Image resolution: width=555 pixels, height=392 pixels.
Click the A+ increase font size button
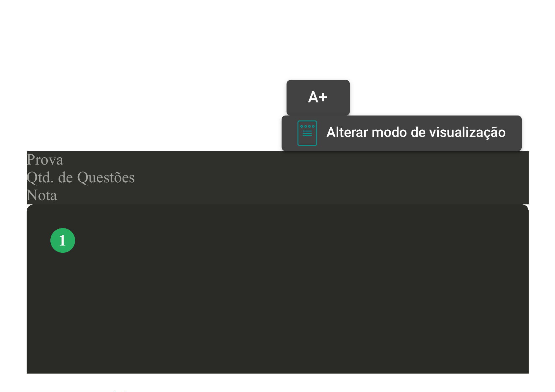[x=318, y=97]
